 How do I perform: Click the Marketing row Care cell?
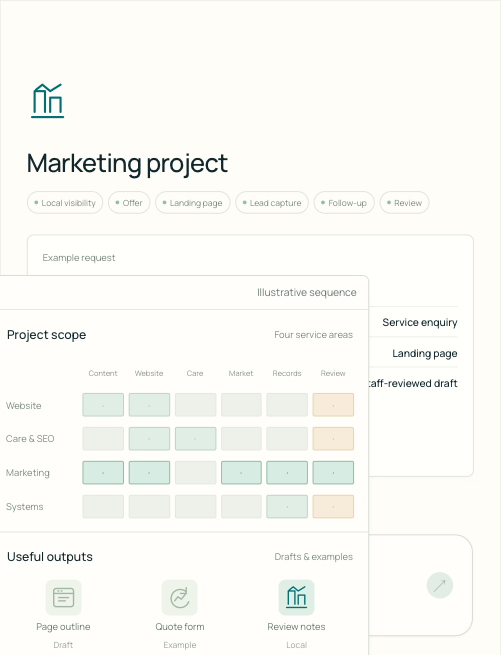(x=196, y=472)
